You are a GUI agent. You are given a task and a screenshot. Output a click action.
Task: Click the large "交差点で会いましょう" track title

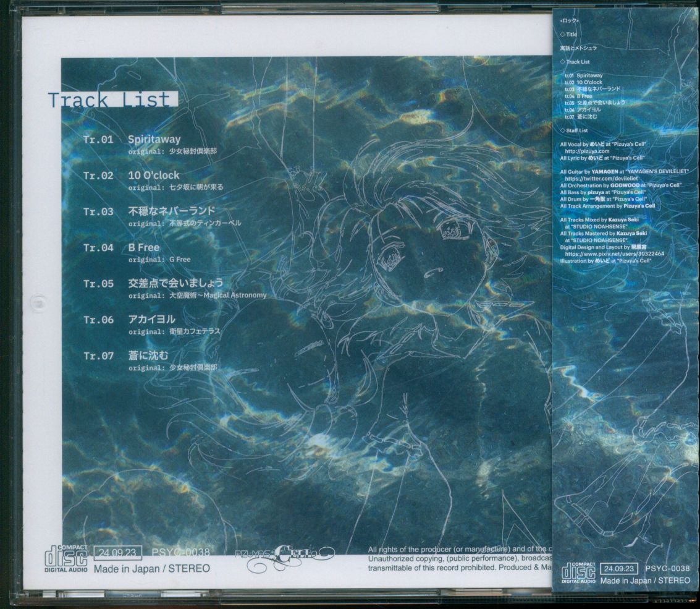175,283
